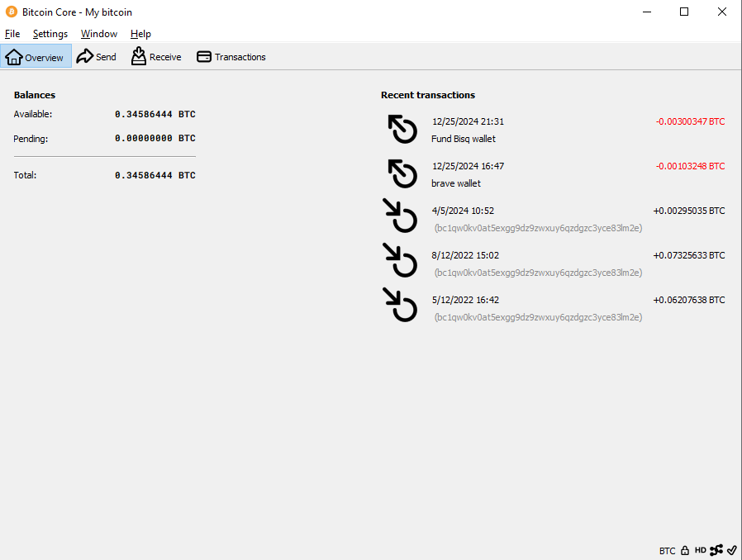The image size is (742, 560).
Task: Click the +0.06207638 BTC amount
Action: [x=689, y=300]
